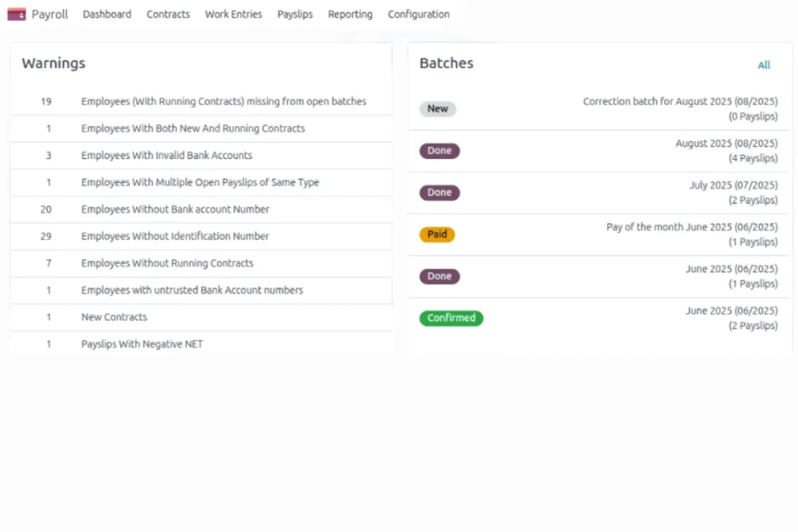Viewport: 798px width, 532px height.
Task: Open Employees Without Identification Number warning
Action: coord(175,236)
